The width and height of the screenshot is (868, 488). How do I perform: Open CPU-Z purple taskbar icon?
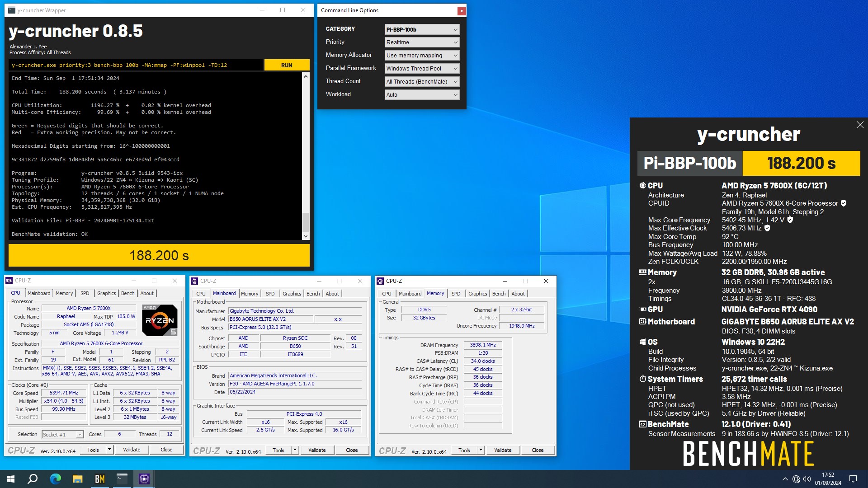click(x=144, y=479)
